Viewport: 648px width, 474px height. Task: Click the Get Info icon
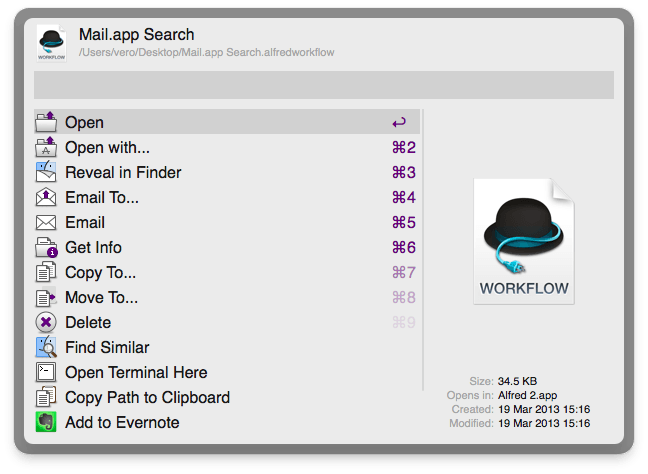pos(46,248)
